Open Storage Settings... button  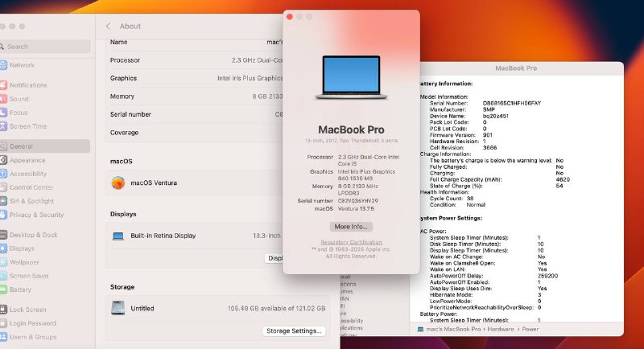(294, 331)
